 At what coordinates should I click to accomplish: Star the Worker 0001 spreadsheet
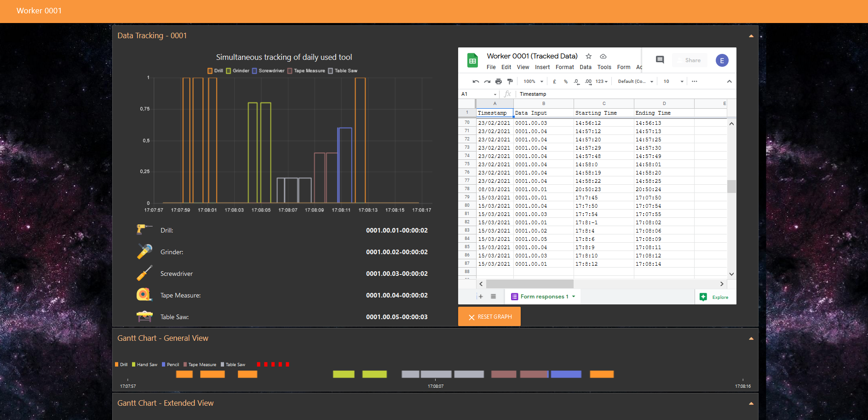click(x=589, y=56)
